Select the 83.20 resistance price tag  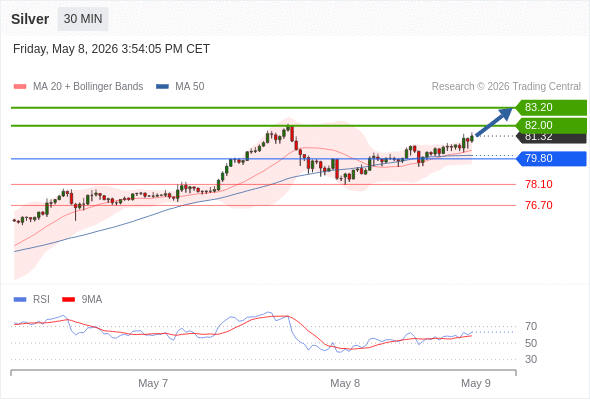(551, 108)
